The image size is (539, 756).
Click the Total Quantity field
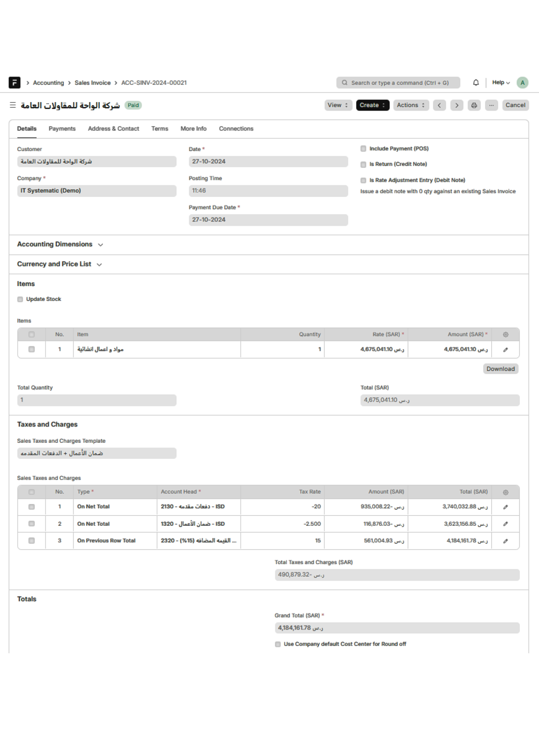tap(97, 400)
